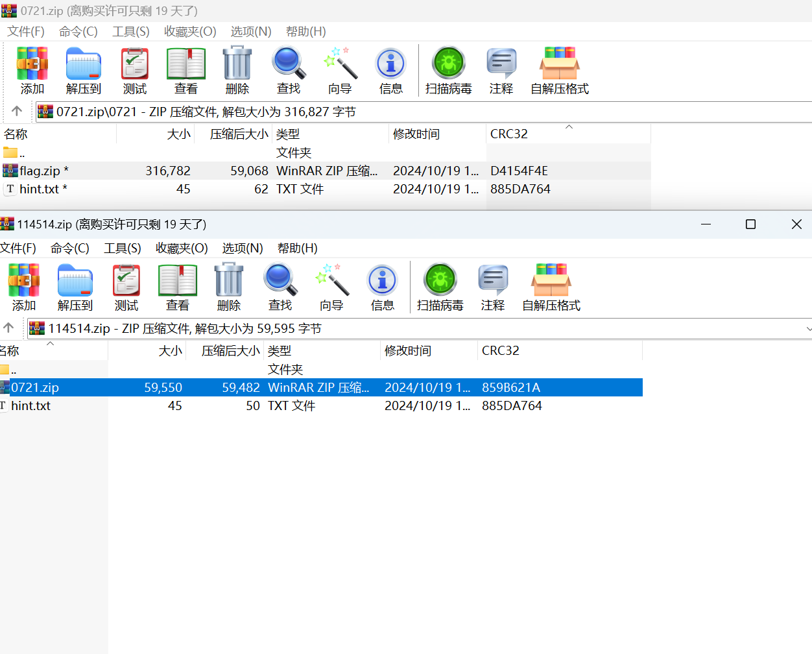This screenshot has width=812, height=654.
Task: Click parent folder '..' in 114514.zip window
Action: [8, 369]
